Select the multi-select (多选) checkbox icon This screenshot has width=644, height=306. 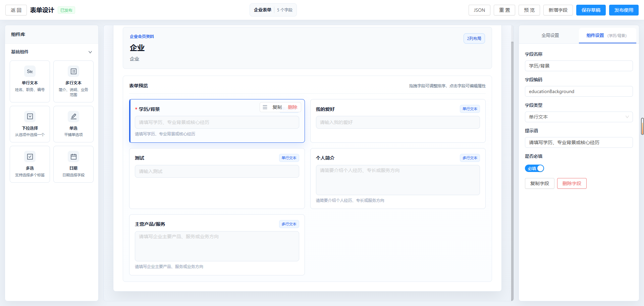(x=30, y=157)
